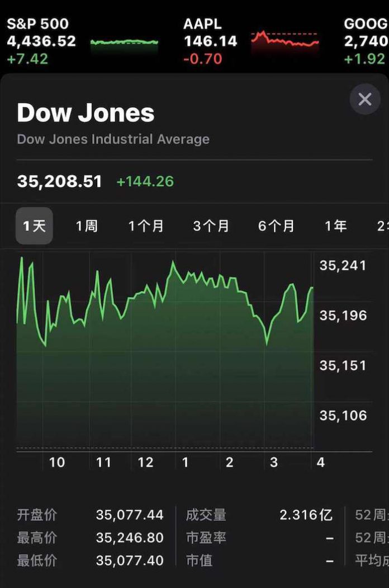Tap the chart at the 12 o'clock marker
Image resolution: width=389 pixels, height=588 pixels.
pos(146,462)
